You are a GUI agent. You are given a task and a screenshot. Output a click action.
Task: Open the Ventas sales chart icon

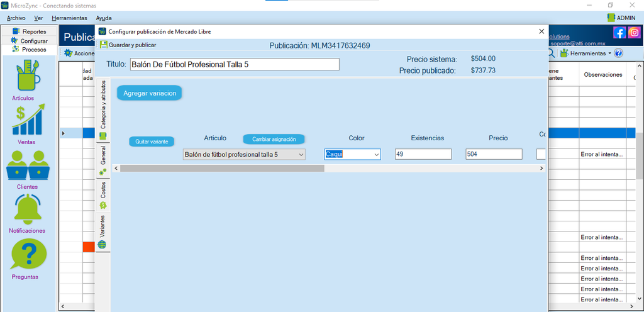pos(28,120)
